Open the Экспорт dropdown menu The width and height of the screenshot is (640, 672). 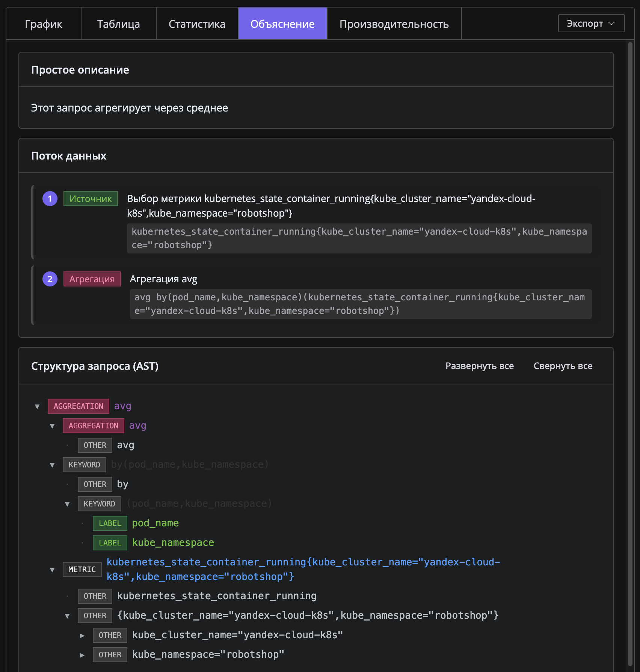click(x=591, y=24)
